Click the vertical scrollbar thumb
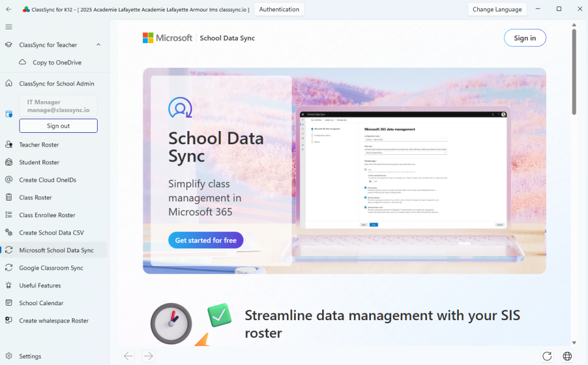 click(x=574, y=71)
